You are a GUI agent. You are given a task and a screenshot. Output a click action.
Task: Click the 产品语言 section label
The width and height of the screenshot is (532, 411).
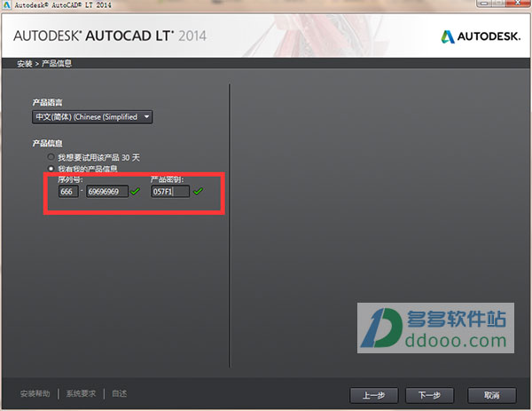[47, 103]
